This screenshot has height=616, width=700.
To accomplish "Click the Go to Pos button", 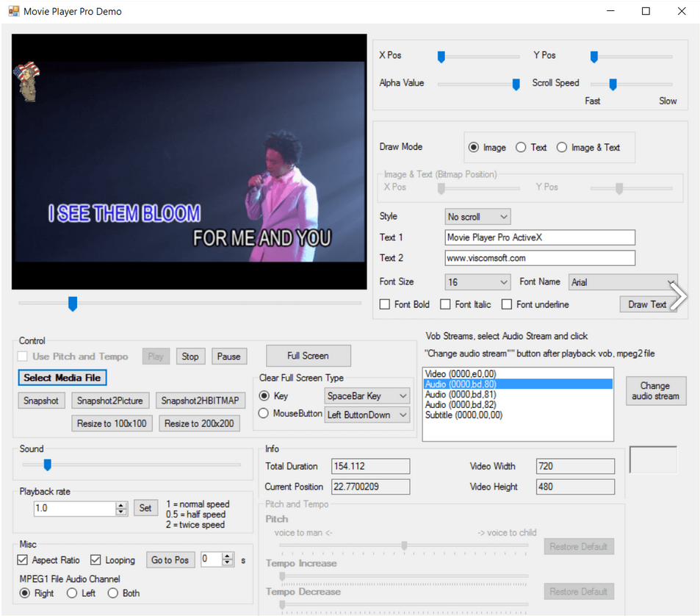I will 170,559.
